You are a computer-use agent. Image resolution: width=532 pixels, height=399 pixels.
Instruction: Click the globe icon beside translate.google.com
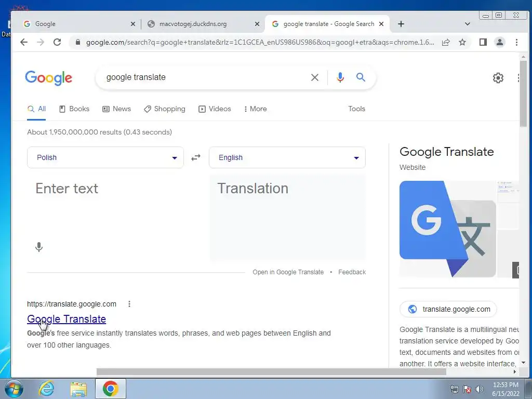pos(412,309)
